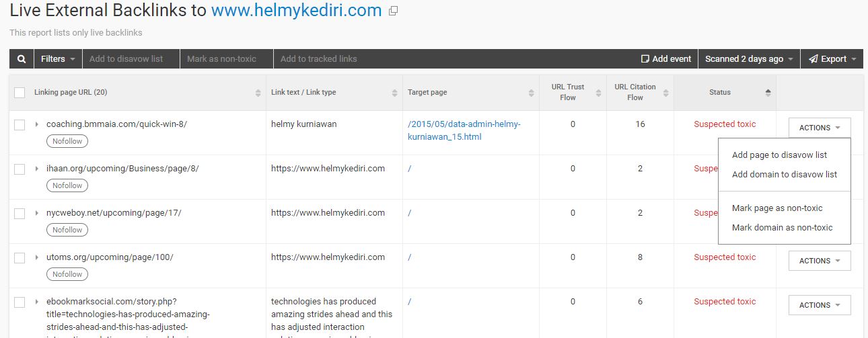Check the coaching.bmmaia.com row checkbox
Screen dimensions: 868x338
click(20, 124)
